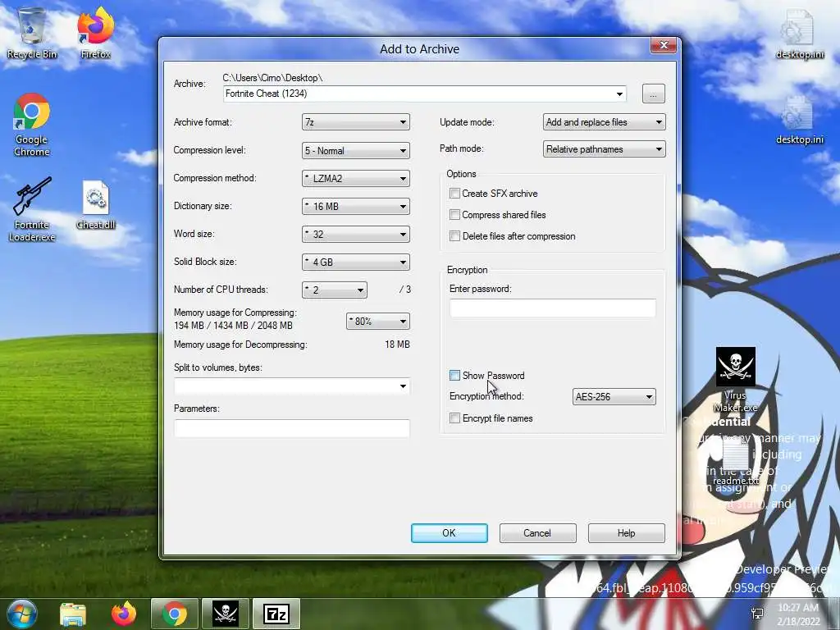This screenshot has height=630, width=840.
Task: Select Fortnite Loader.exe desktop icon
Action: (x=32, y=209)
